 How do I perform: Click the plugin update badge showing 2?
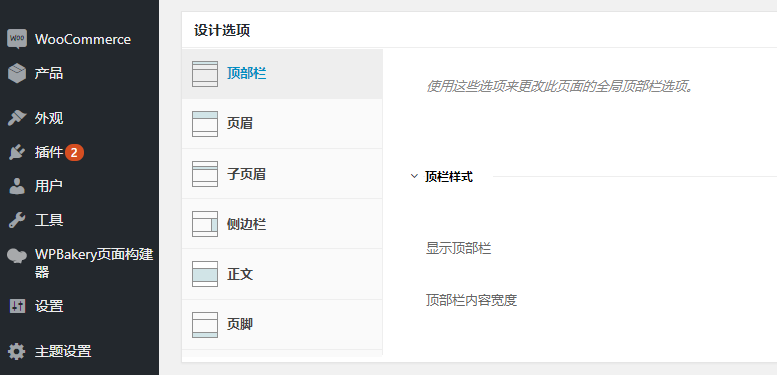(74, 153)
